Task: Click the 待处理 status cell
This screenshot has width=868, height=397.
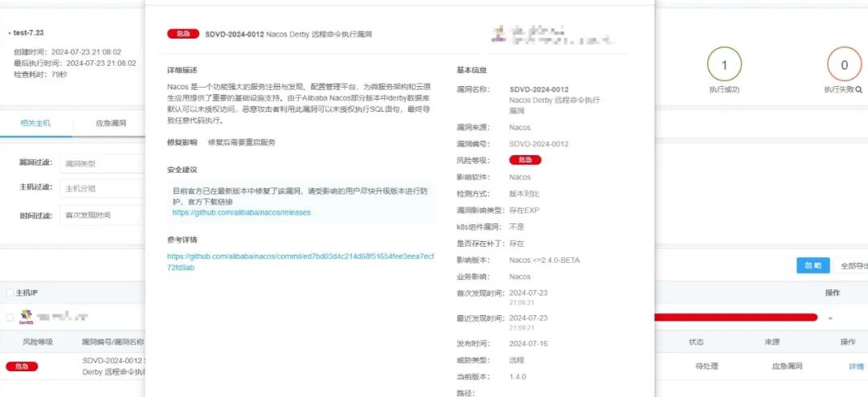Action: [706, 366]
